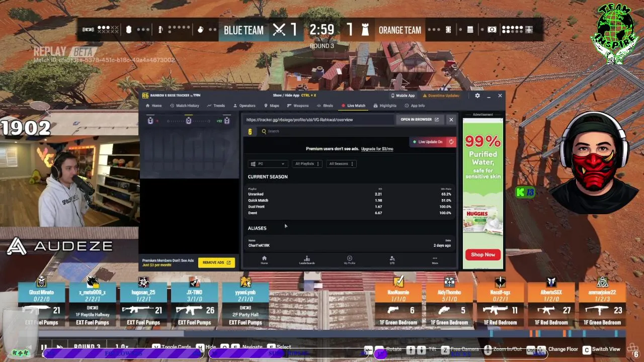Open the Maps tab
The image size is (644, 362).
[271, 106]
